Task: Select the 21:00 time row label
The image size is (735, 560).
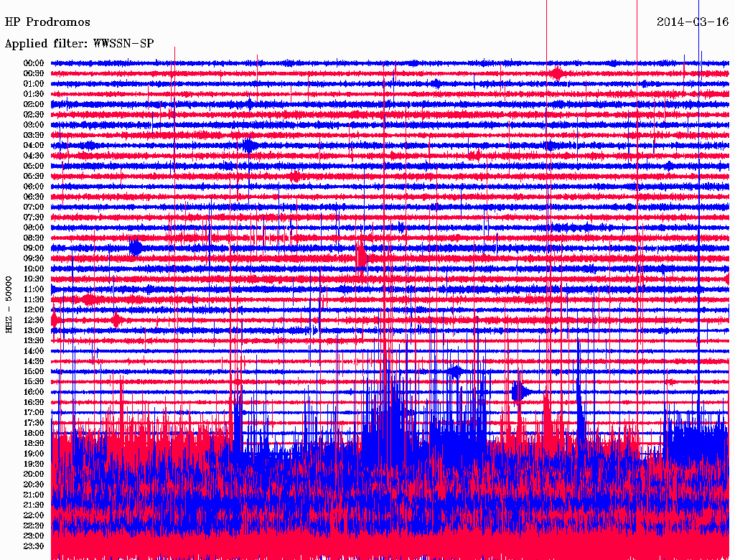Action: pos(34,495)
